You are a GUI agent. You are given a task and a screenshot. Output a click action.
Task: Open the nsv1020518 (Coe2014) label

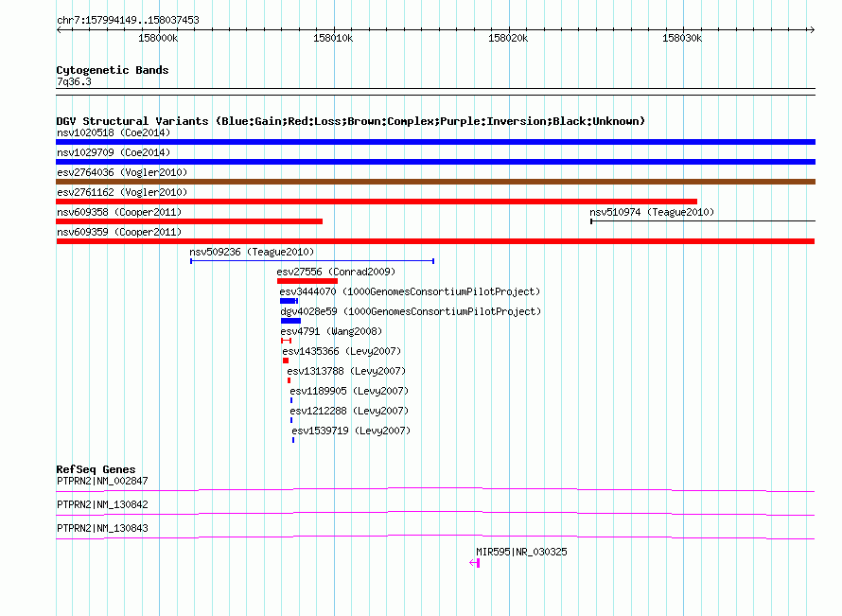point(114,132)
